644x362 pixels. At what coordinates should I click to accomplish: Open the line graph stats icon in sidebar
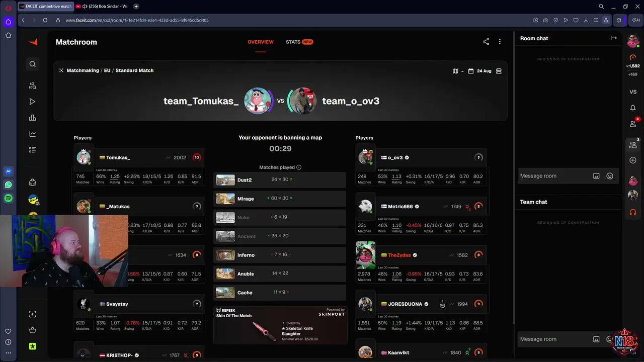[33, 134]
